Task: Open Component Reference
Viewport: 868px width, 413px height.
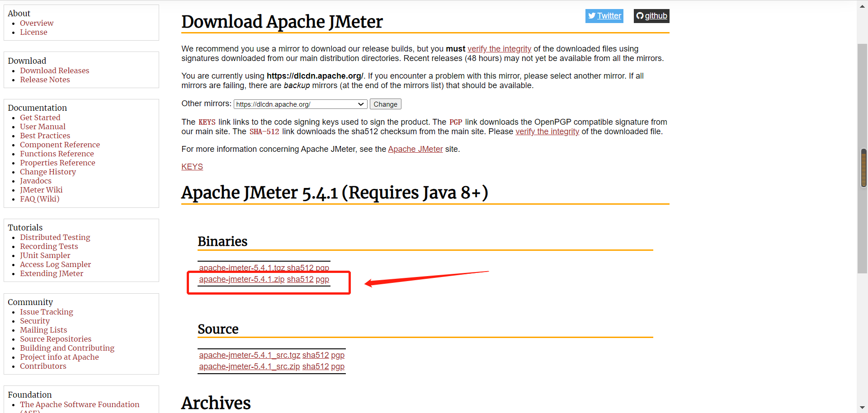Action: [x=60, y=145]
